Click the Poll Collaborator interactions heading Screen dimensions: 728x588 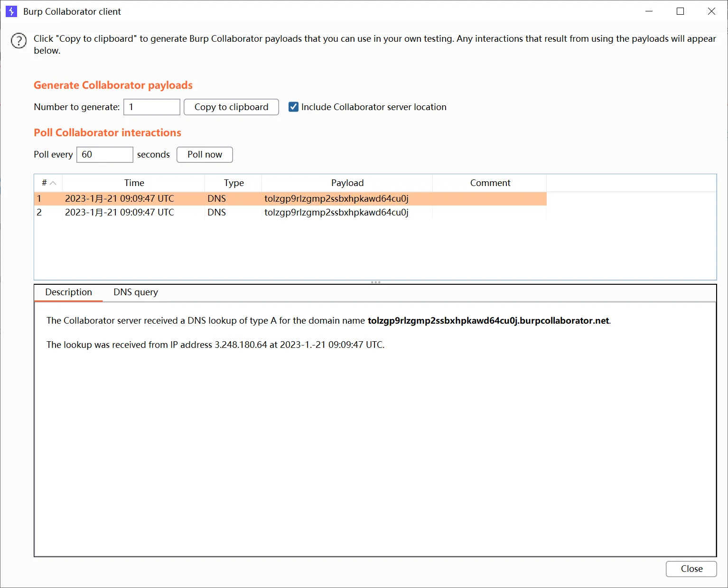click(107, 133)
